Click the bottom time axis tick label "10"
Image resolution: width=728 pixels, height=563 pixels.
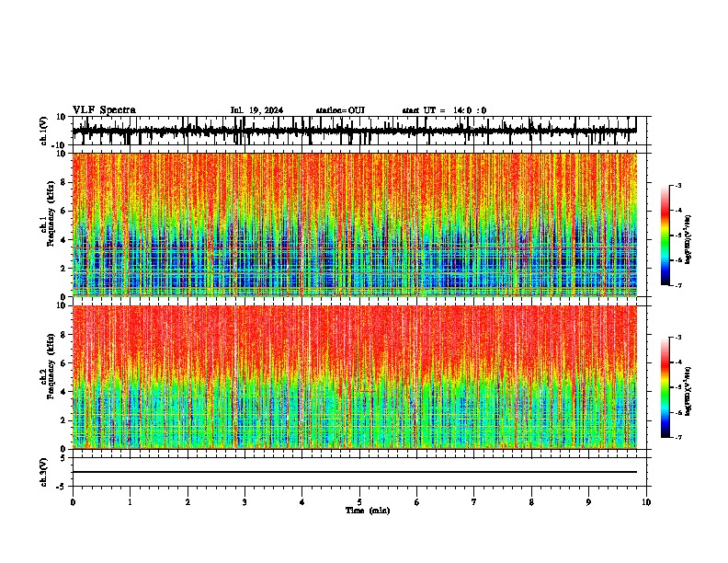tap(646, 502)
